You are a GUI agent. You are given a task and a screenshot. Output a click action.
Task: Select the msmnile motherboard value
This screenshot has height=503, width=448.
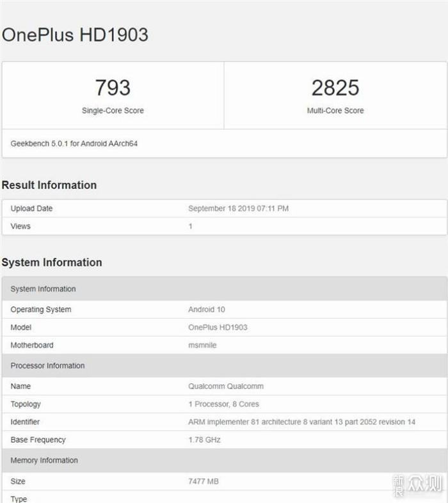[x=202, y=345]
